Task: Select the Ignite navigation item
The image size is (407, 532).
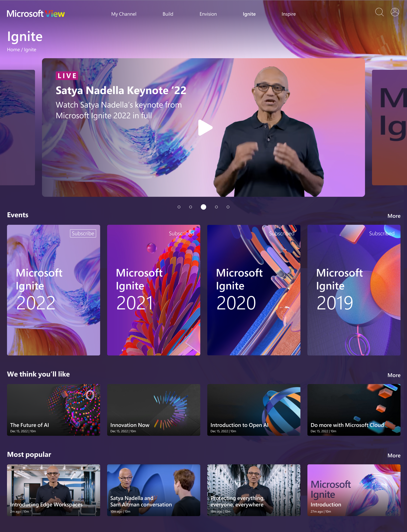Action: (x=249, y=14)
